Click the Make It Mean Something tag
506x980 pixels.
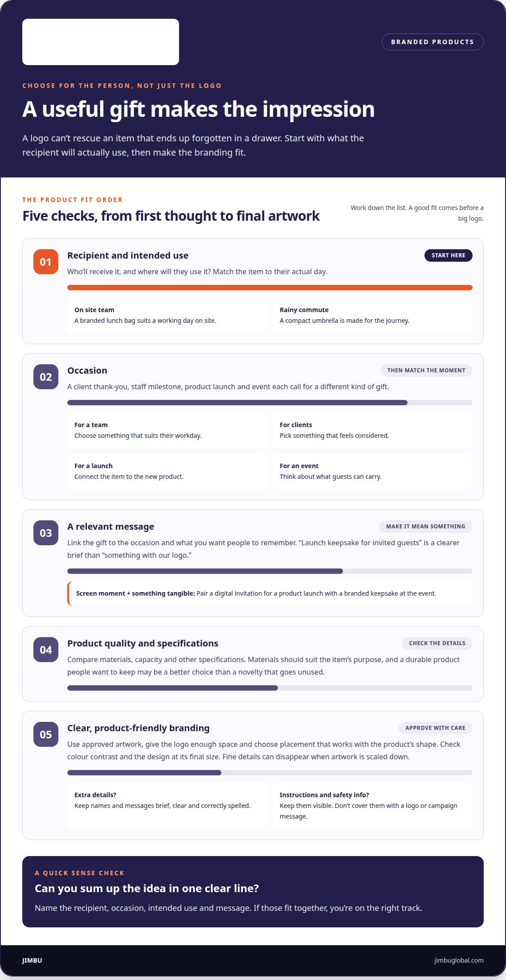[x=426, y=527]
